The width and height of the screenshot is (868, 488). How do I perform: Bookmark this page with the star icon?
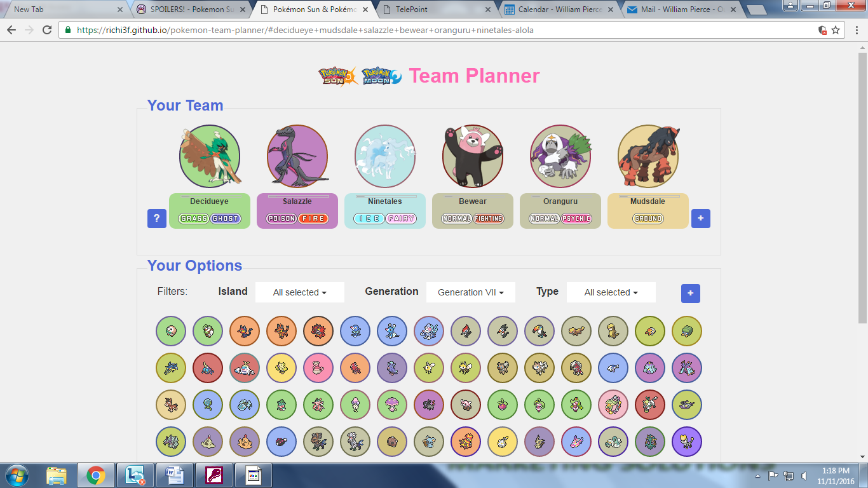coord(836,30)
